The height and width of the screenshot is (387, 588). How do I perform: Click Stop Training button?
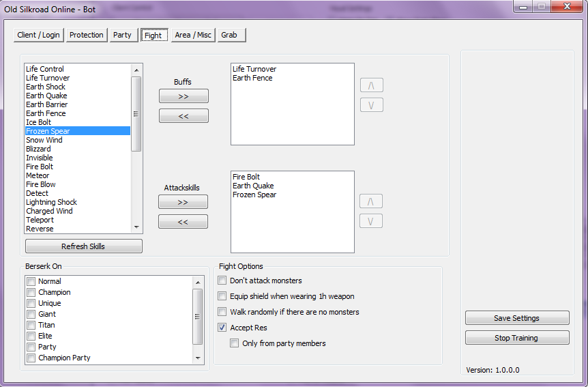(517, 338)
